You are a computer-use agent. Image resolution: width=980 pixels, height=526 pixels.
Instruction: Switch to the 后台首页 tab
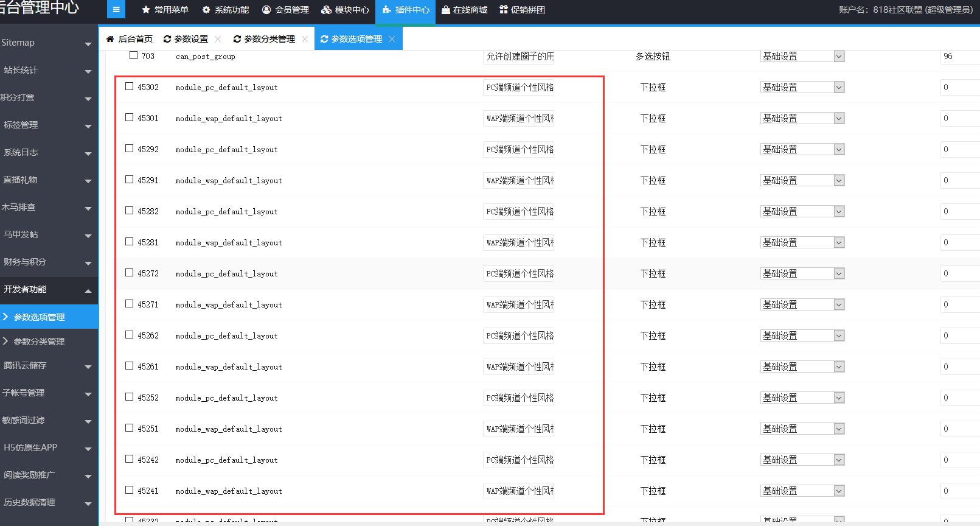click(130, 39)
